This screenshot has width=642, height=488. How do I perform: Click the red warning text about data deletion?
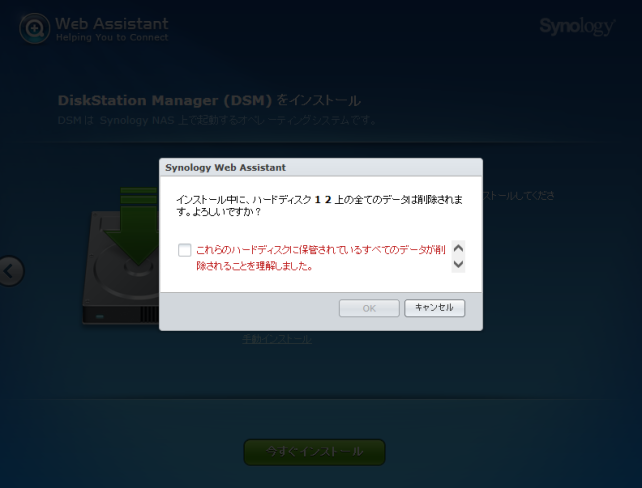point(321,258)
